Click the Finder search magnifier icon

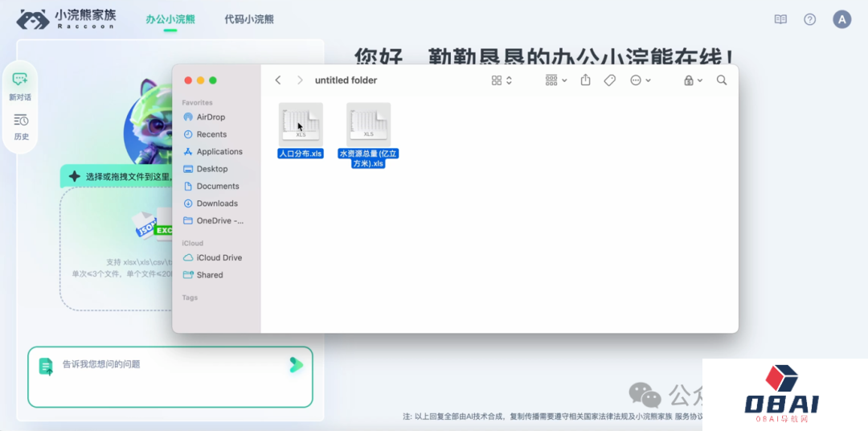pos(721,80)
